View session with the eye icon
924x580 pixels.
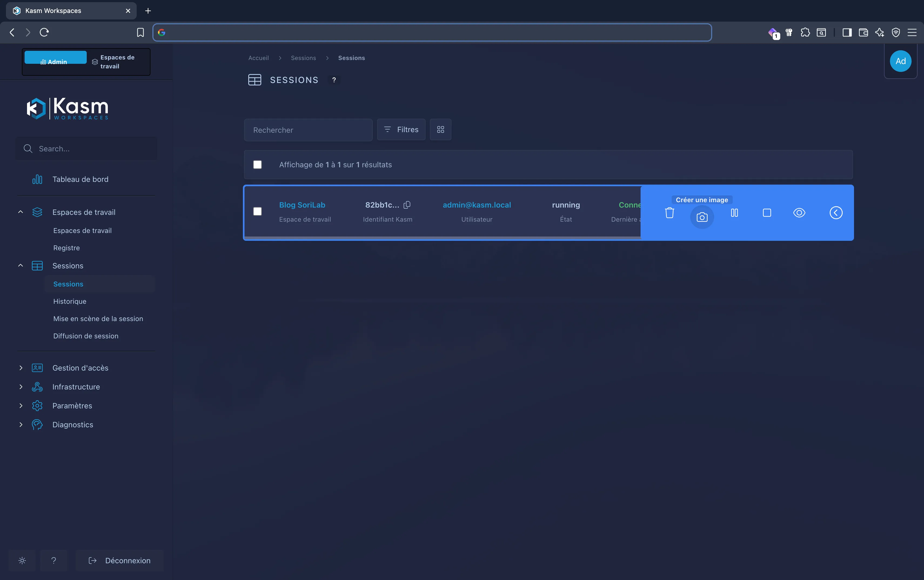point(799,213)
